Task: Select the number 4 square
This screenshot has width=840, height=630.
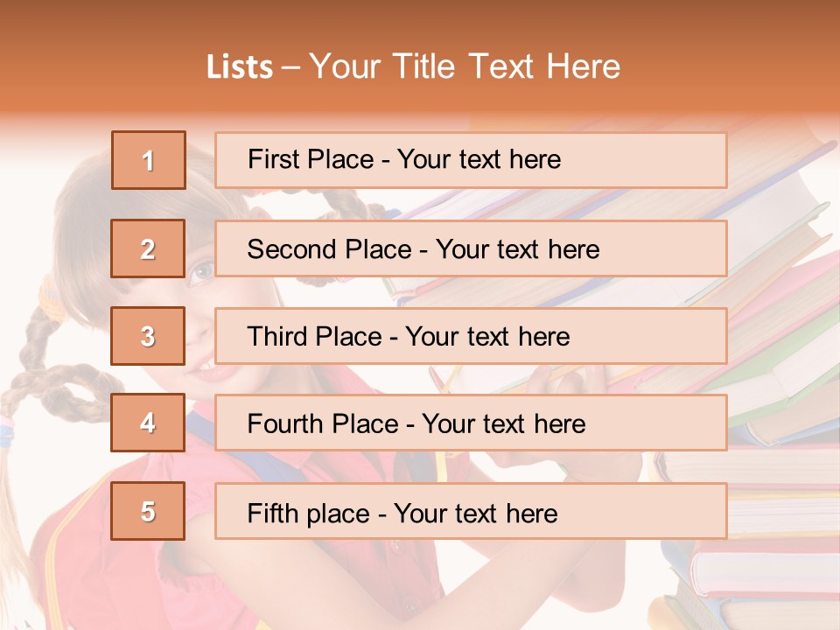Action: tap(149, 423)
